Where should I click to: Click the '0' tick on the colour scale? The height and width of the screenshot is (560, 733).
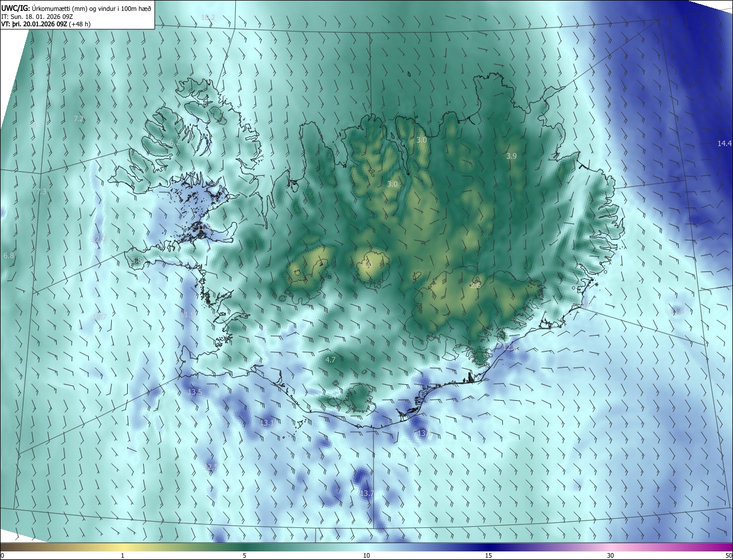[x=2, y=555]
